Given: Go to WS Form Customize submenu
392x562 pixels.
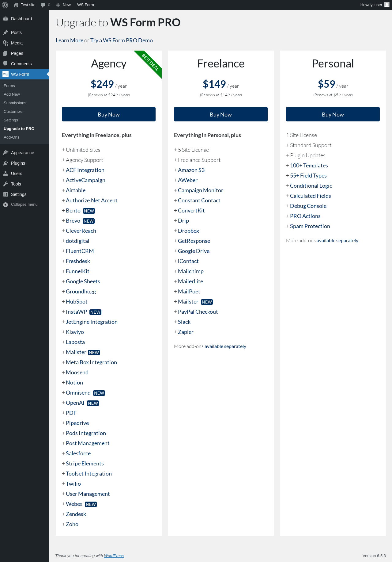Looking at the screenshot, I should coord(13,112).
